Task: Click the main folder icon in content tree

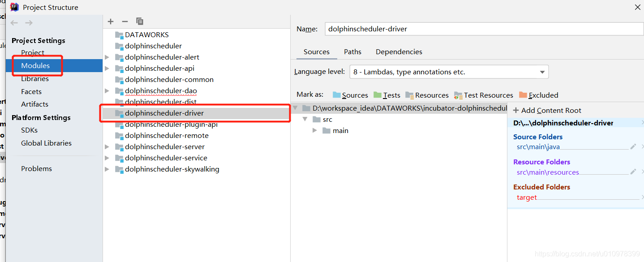Action: [326, 131]
